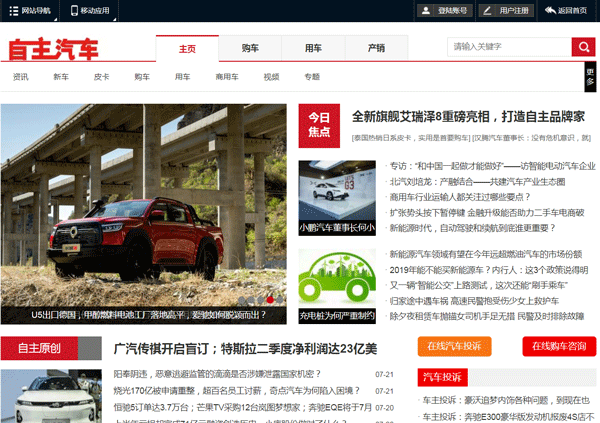Open complaint 车主投诉：奔驰E300豪华版发动机

(508, 416)
